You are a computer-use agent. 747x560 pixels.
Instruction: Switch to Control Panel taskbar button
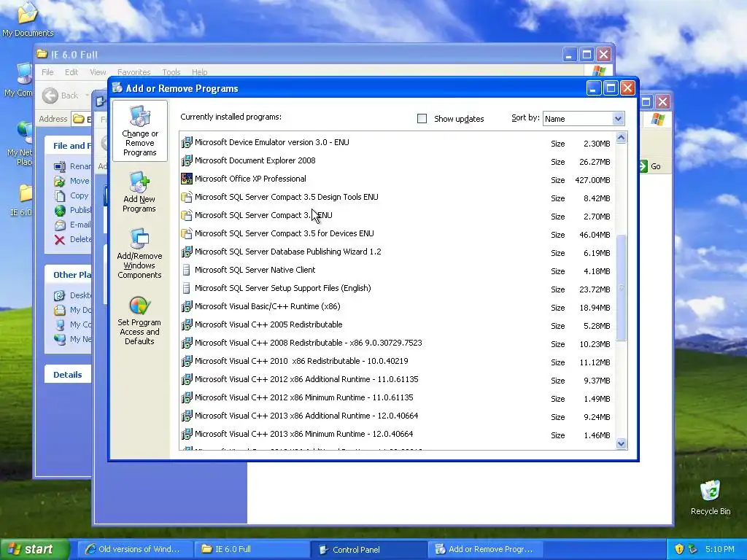pos(368,549)
